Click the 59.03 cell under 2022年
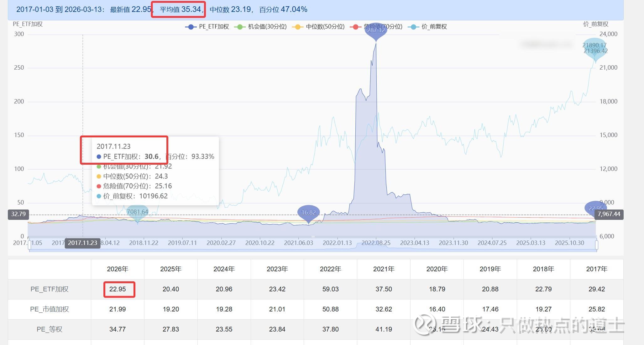644x345 pixels. point(330,289)
